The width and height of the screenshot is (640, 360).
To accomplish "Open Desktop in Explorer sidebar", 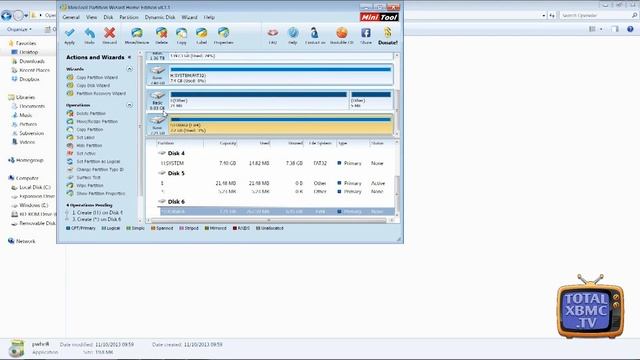I will click(x=29, y=52).
